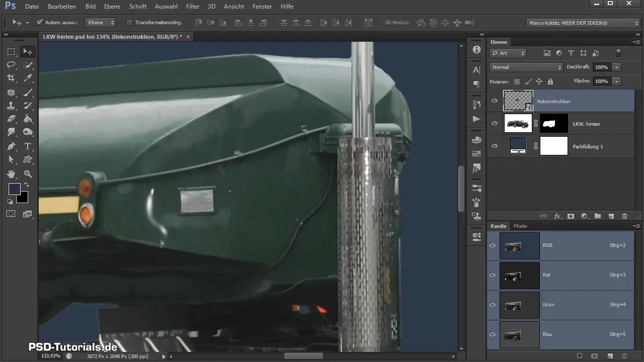Select the Horizontal Type tool

(x=28, y=146)
